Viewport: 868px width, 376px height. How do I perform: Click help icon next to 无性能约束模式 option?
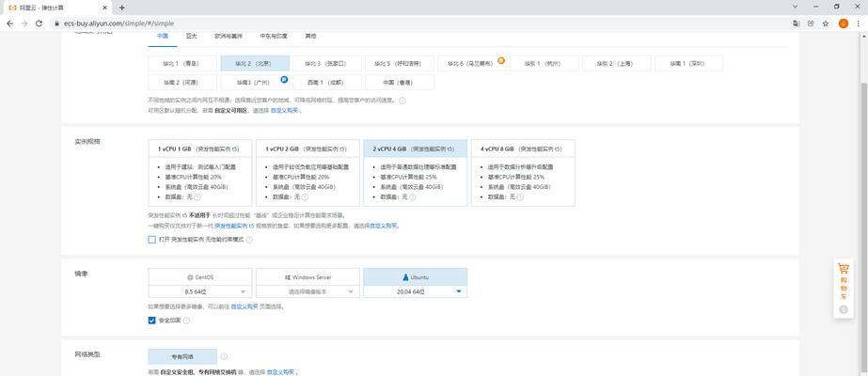249,240
